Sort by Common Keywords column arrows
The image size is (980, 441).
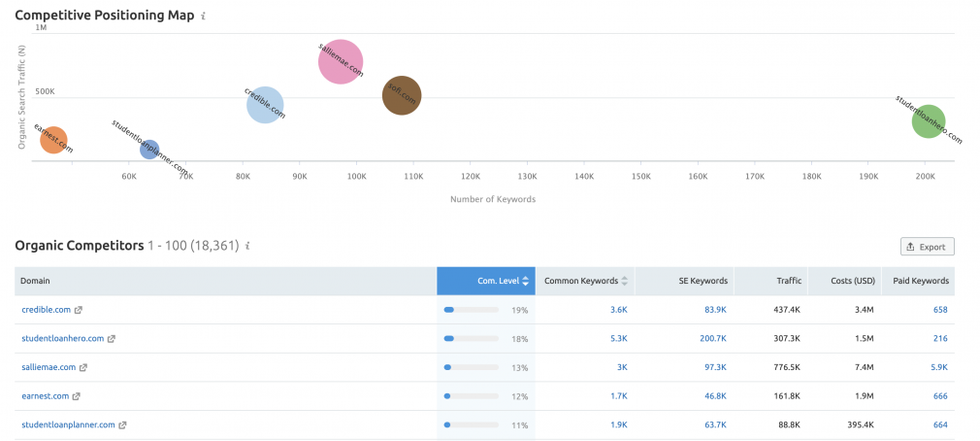624,281
